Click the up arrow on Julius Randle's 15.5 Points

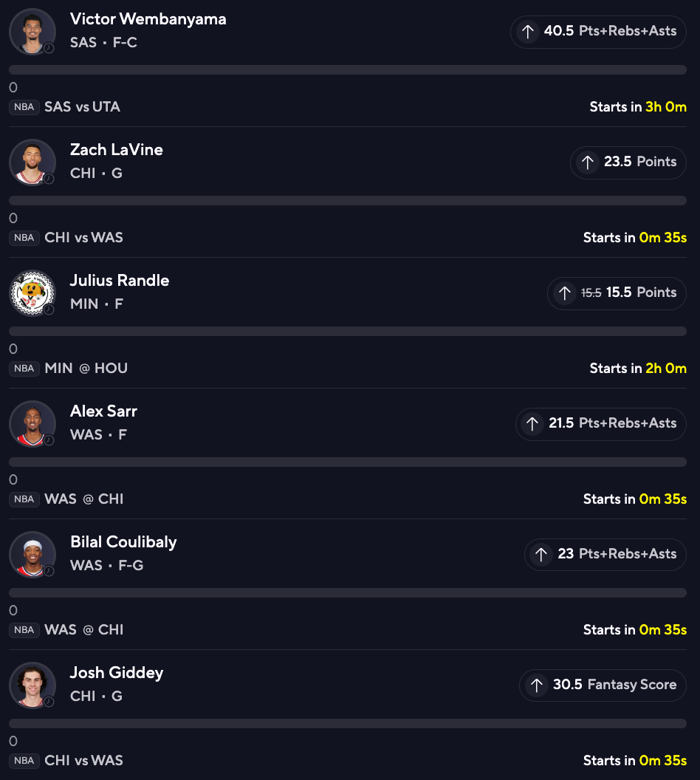tap(564, 293)
